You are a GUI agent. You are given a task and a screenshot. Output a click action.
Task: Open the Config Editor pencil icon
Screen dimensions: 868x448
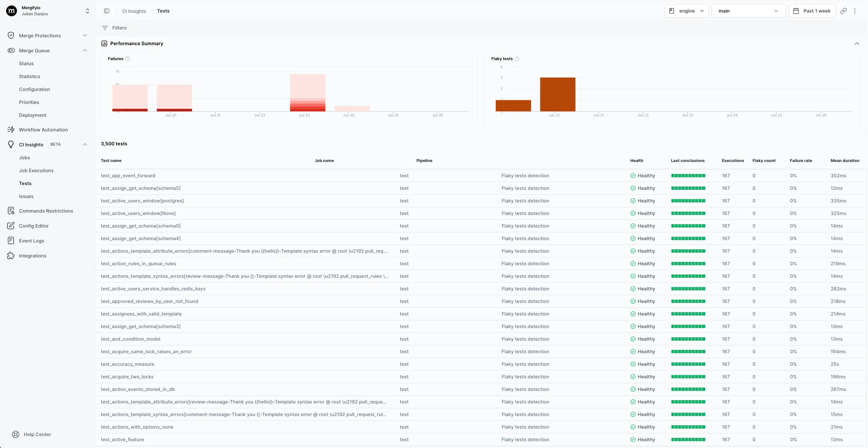click(x=11, y=226)
